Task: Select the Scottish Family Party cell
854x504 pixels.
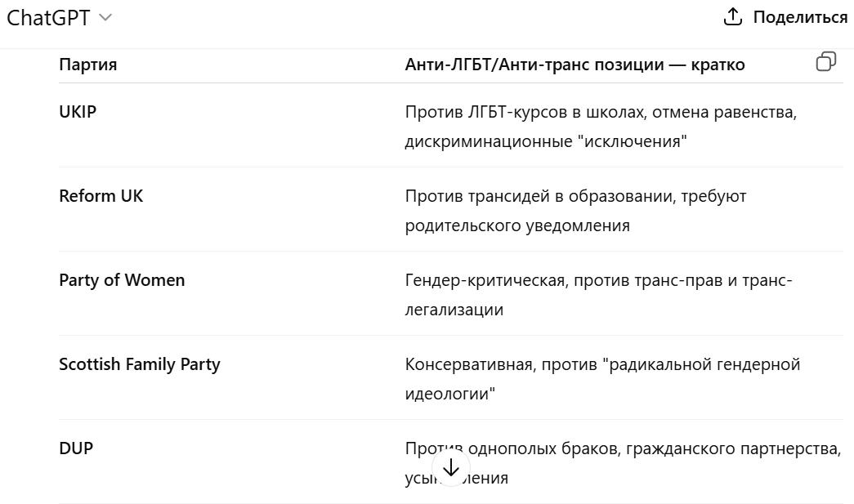Action: coord(140,364)
